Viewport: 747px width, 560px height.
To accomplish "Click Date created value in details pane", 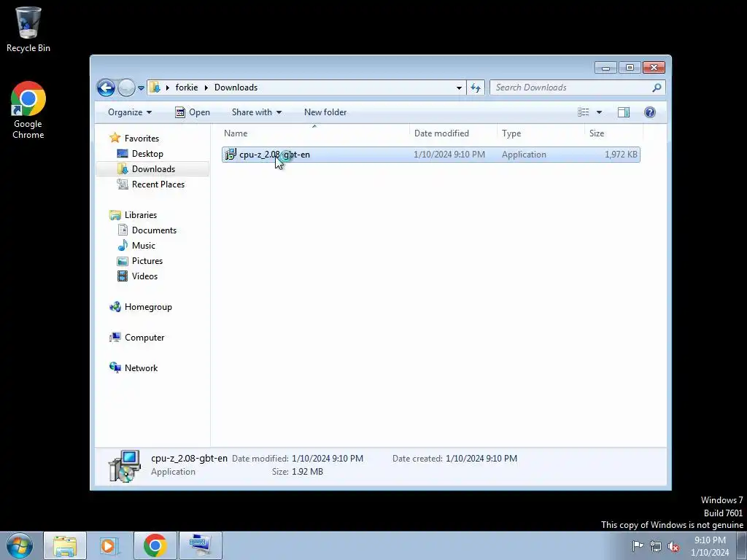I will point(481,459).
